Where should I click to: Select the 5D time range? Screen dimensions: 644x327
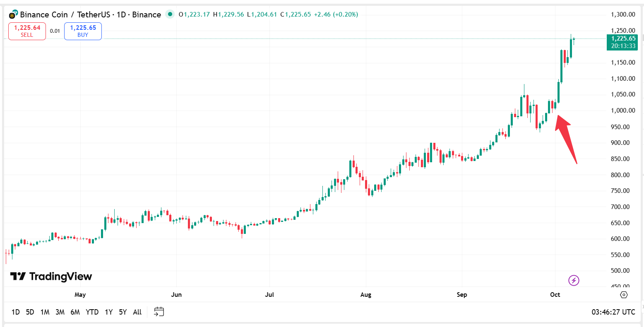30,312
